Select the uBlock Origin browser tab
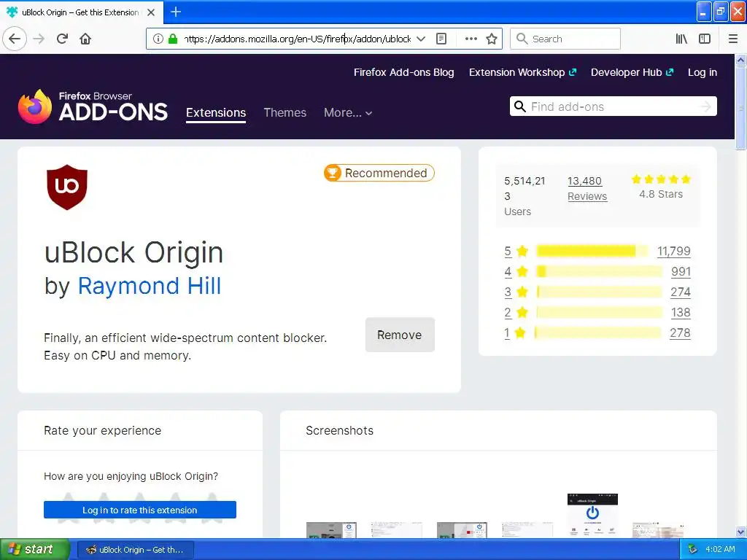Screen dimensions: 747x560 82,12
